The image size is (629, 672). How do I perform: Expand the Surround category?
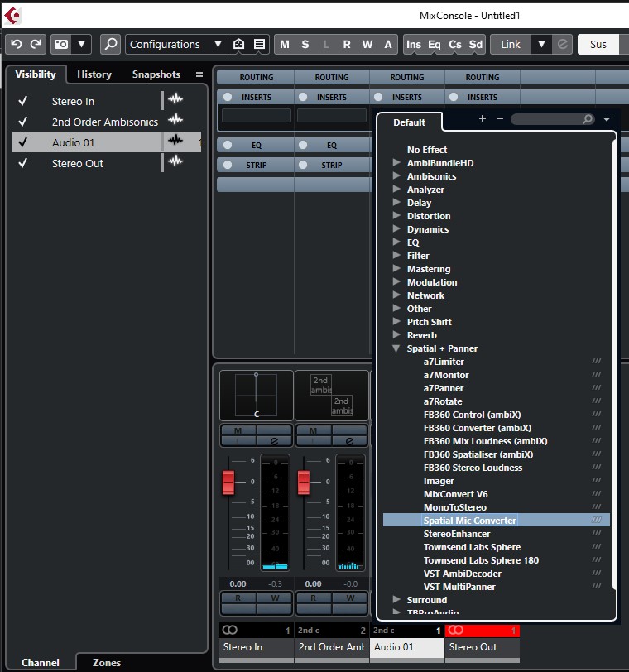396,600
